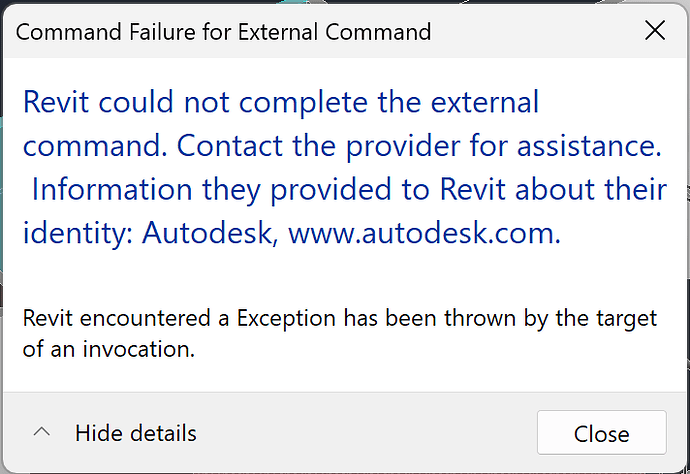Viewport: 690px width, 474px height.
Task: Click the Hide details label
Action: click(135, 433)
